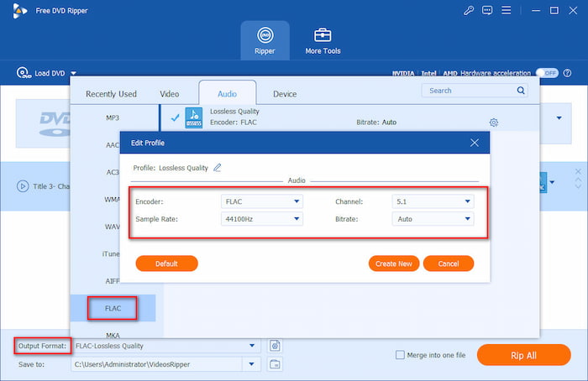Expand dropdown arrow right of DVD panel
This screenshot has width=588, height=381.
559,118
